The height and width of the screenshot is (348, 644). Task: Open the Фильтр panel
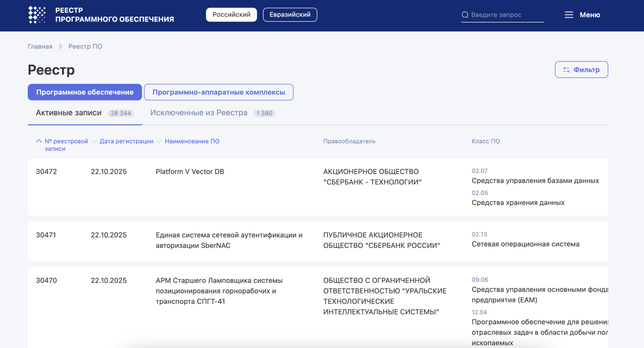pos(581,70)
